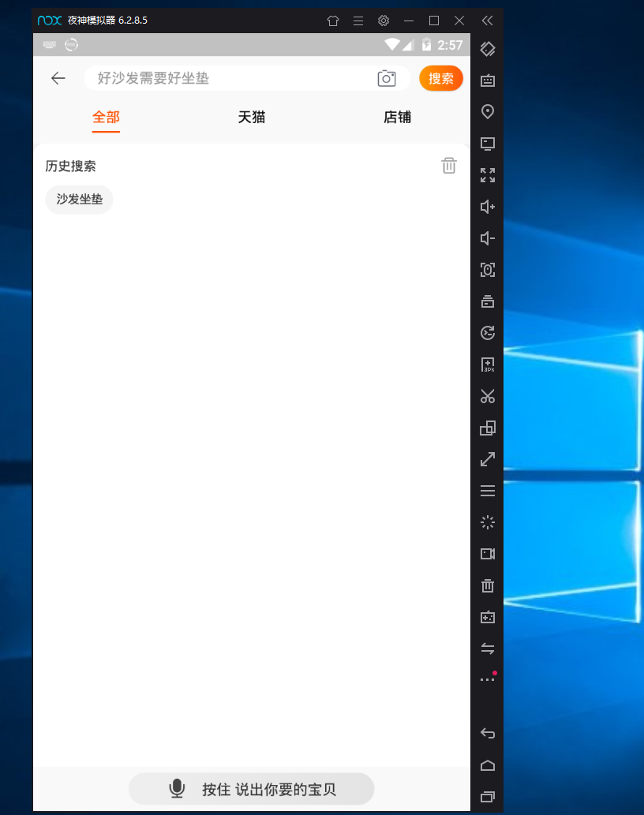Viewport: 644px width, 815px height.
Task: Click the Nox restart emulator circular icon
Action: 488,333
